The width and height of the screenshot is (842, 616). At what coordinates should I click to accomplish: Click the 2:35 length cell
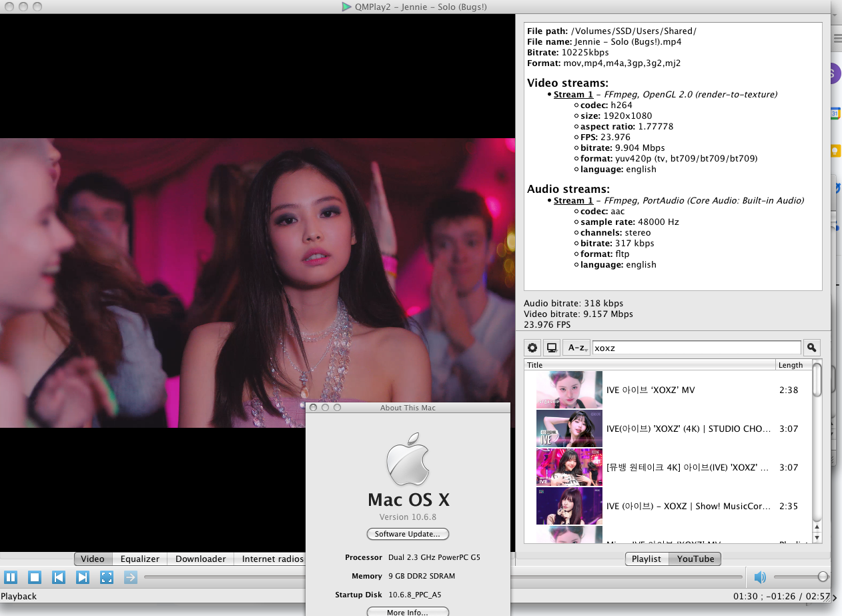[789, 507]
